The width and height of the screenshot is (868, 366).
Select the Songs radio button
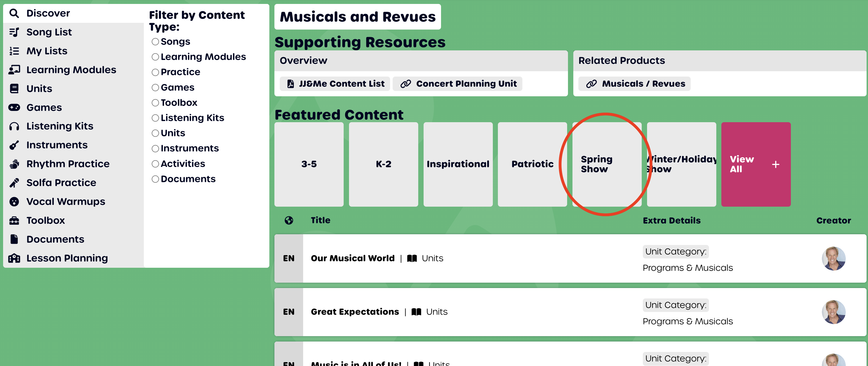[x=155, y=42]
